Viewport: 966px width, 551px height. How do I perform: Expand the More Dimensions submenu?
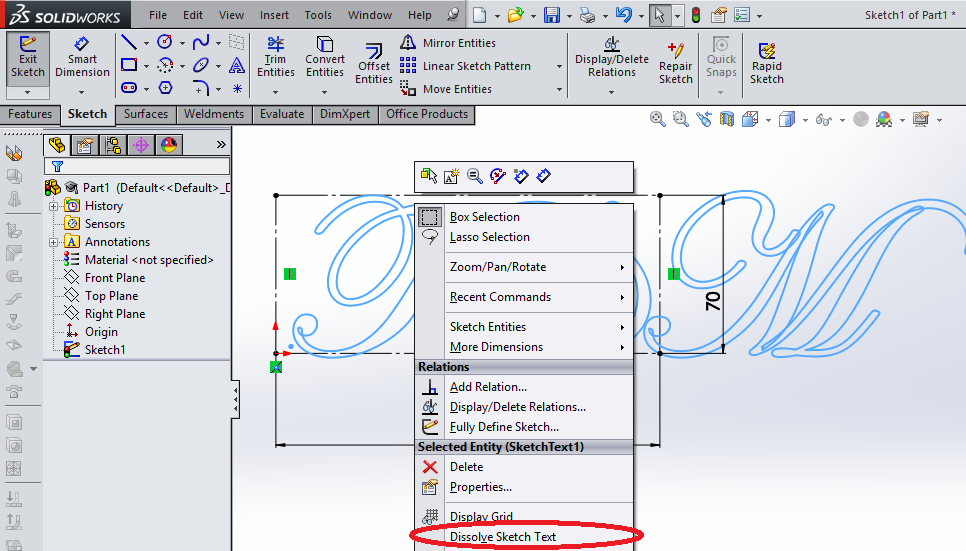[622, 348]
